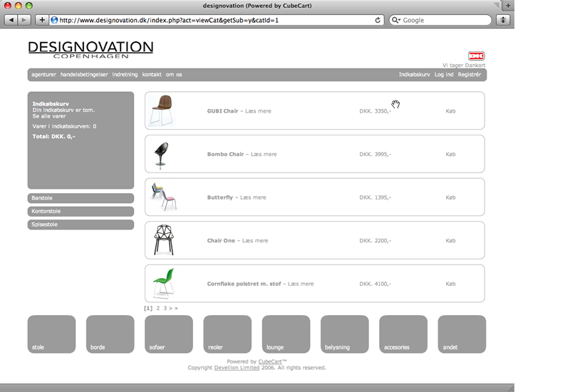This screenshot has width=570, height=392.
Task: Click Læs mere for Cornflake polstret
Action: (301, 284)
